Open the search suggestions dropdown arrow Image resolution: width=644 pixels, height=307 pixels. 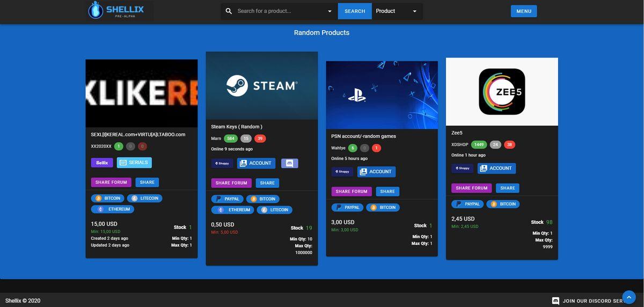(x=330, y=11)
